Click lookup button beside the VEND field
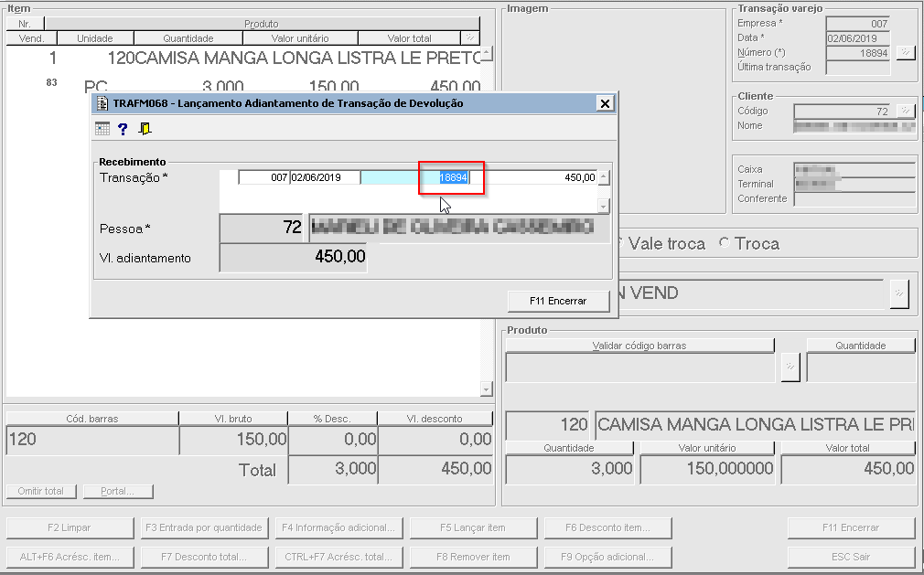The width and height of the screenshot is (924, 575). 898,293
